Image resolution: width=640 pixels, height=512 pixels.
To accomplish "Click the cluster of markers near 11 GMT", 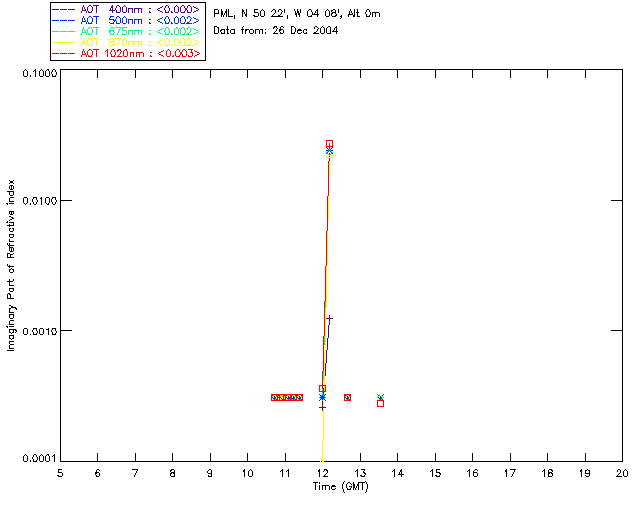I will (287, 397).
